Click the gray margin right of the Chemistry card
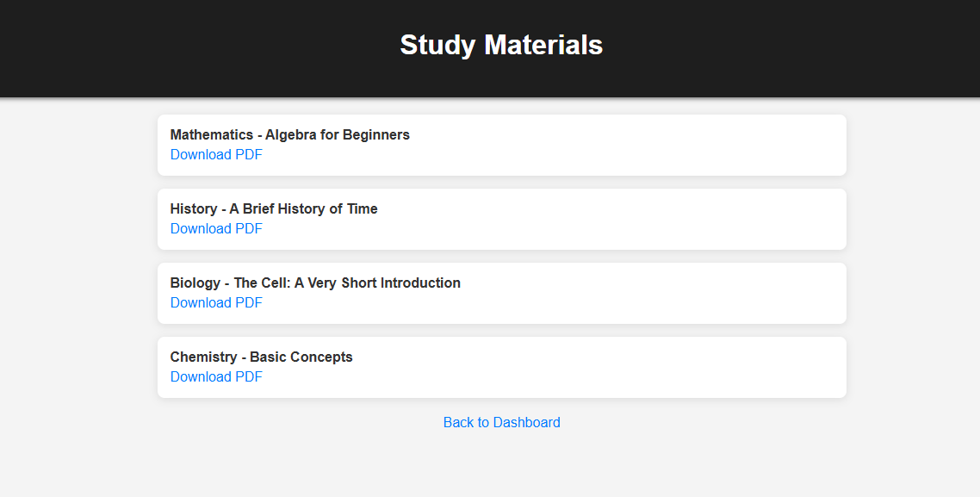The height and width of the screenshot is (497, 980). tap(913, 368)
